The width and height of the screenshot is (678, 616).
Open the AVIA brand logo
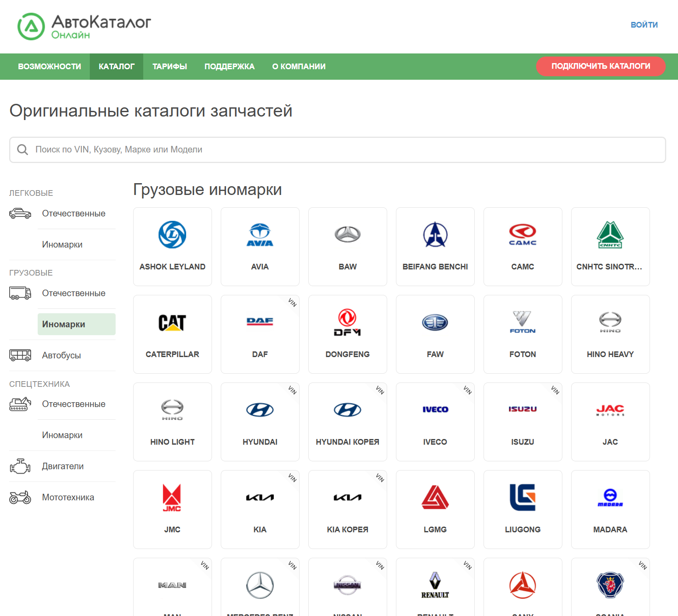[260, 234]
